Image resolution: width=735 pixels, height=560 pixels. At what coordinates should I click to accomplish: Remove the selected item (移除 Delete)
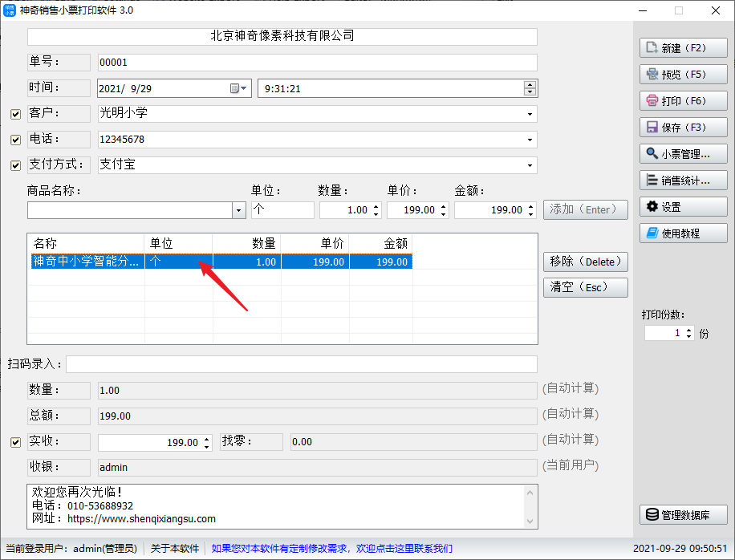pyautogui.click(x=586, y=262)
